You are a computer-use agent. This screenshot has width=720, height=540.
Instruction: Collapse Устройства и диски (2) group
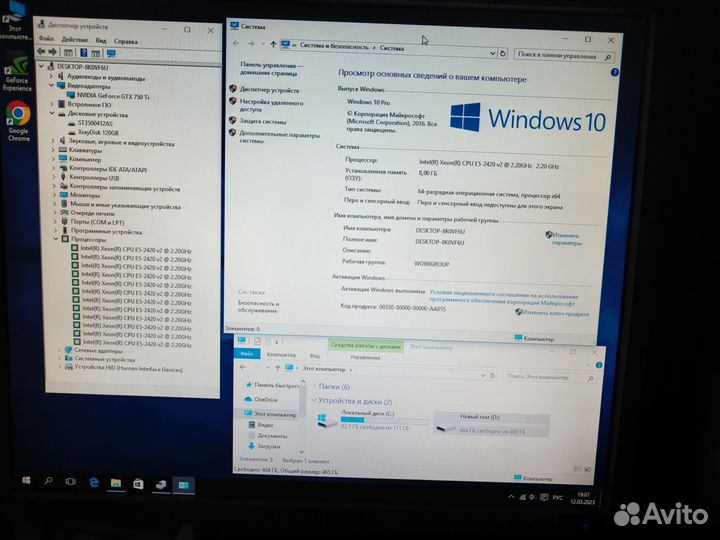314,400
